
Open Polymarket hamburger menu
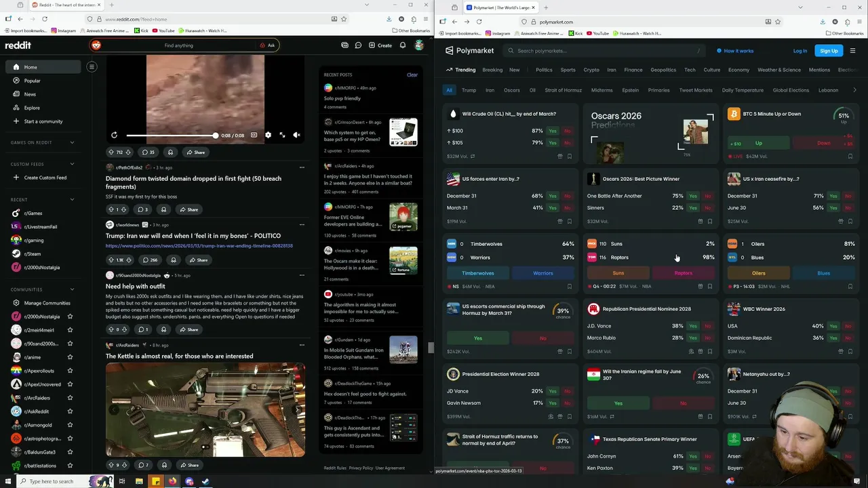click(852, 51)
